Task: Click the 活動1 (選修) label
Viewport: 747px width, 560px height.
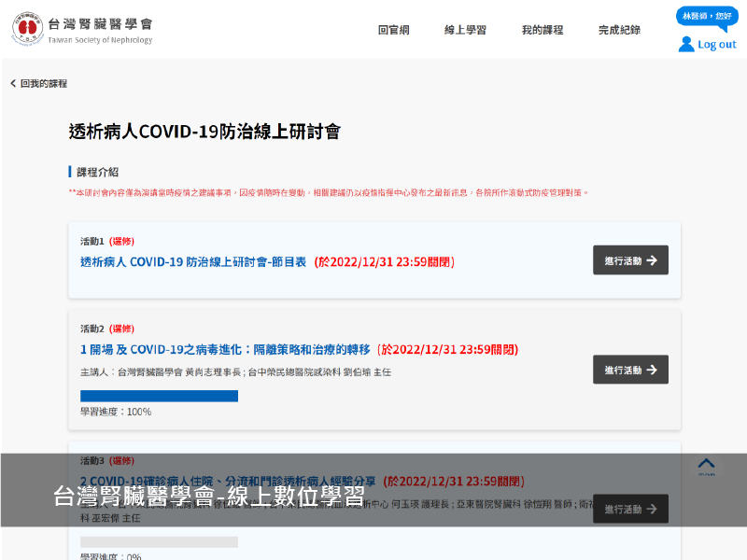Action: pyautogui.click(x=107, y=242)
